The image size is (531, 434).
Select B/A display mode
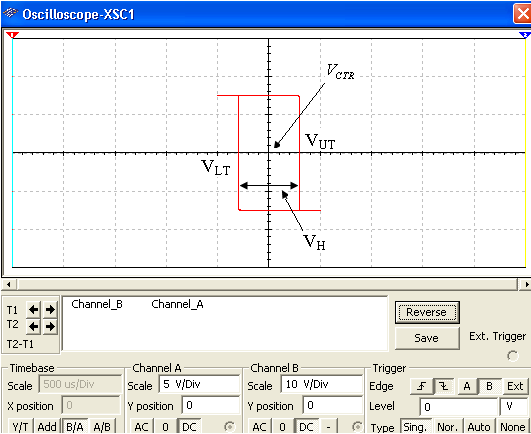[x=75, y=427]
